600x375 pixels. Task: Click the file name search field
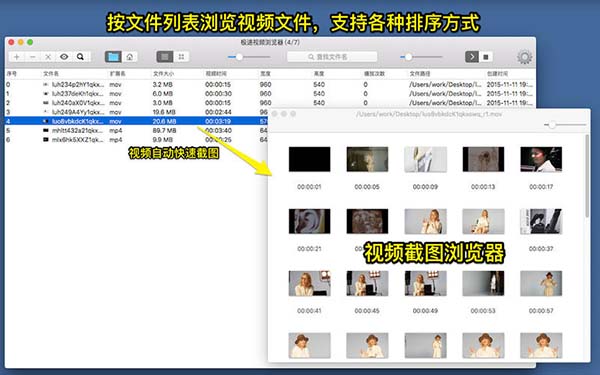click(332, 57)
